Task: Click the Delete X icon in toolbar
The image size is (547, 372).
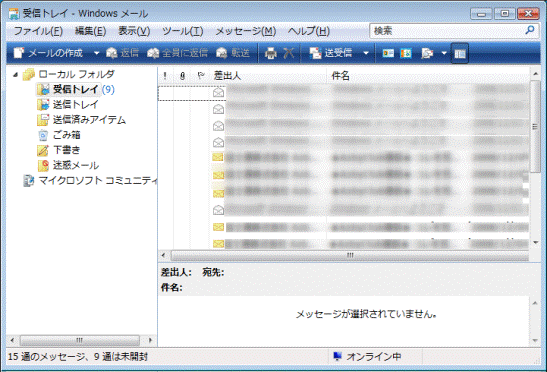Action: (x=289, y=53)
